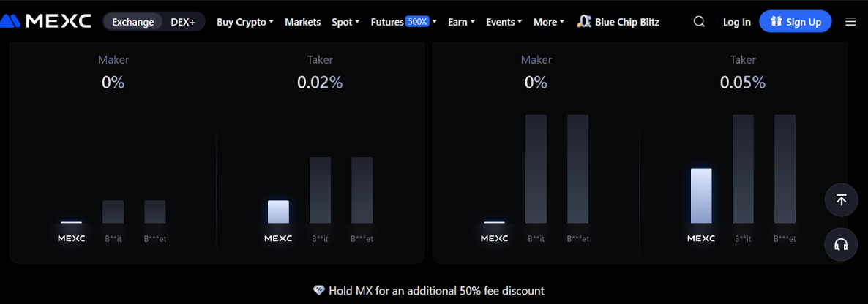The height and width of the screenshot is (304, 868).
Task: Open the hamburger menu icon
Action: click(850, 22)
